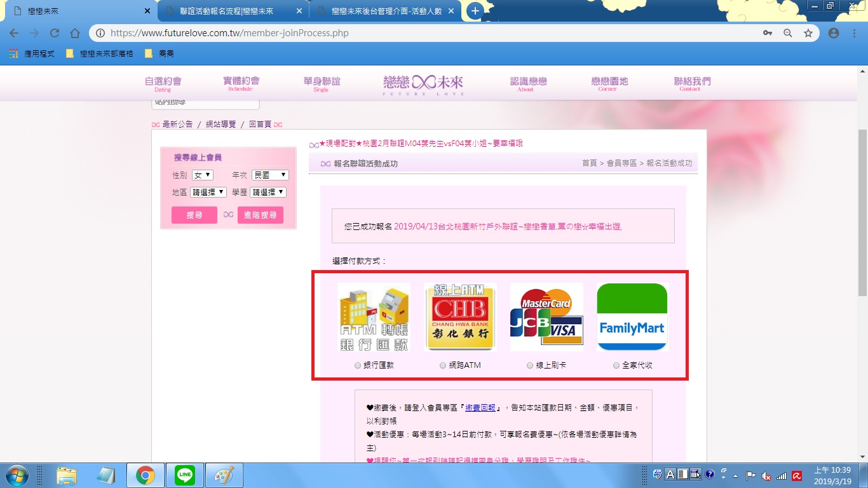Open the Windows Start menu
The width and height of the screenshot is (868, 488).
point(16,475)
